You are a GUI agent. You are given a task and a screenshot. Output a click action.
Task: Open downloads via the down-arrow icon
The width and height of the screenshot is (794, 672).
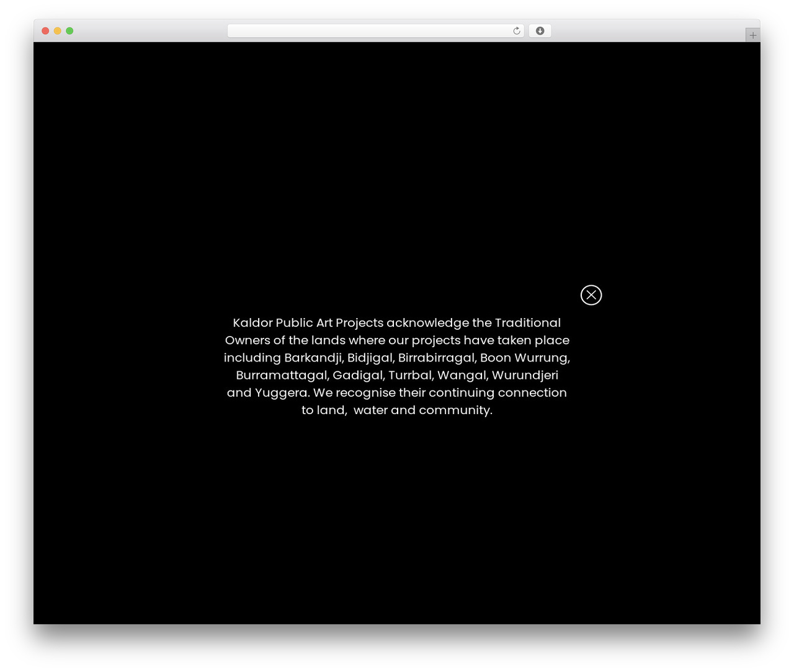pos(540,31)
